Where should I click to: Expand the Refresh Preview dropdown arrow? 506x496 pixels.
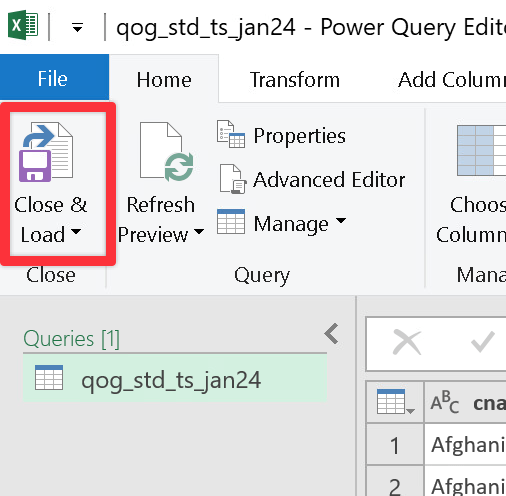[x=199, y=231]
